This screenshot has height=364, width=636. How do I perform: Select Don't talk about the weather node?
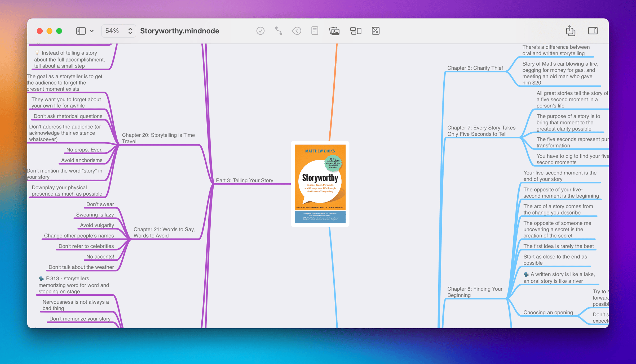(81, 267)
